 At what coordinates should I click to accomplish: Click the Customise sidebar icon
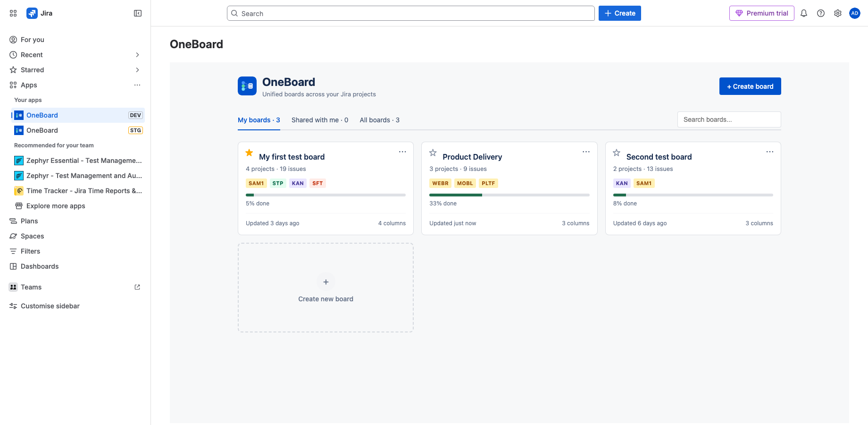pos(13,306)
